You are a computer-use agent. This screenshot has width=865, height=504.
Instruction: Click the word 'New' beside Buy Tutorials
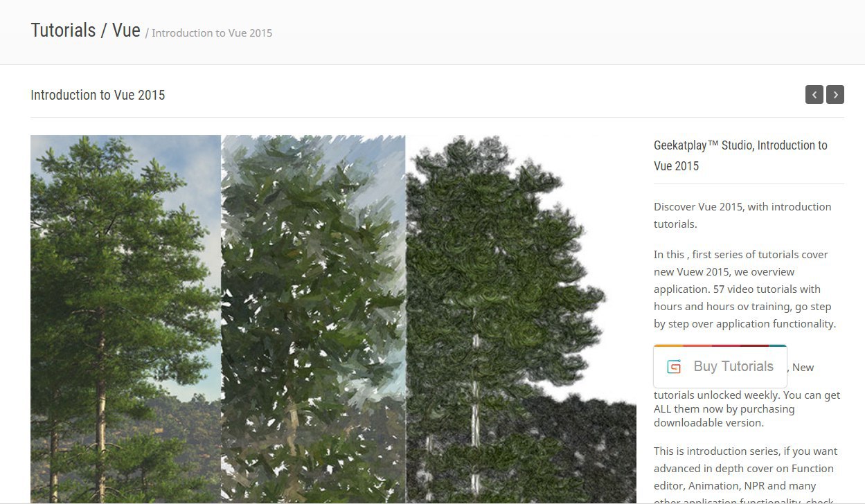point(803,368)
